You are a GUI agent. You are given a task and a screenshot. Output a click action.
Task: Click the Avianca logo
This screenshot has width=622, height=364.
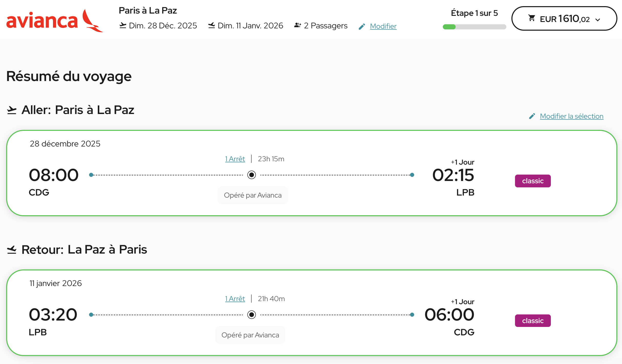(54, 20)
